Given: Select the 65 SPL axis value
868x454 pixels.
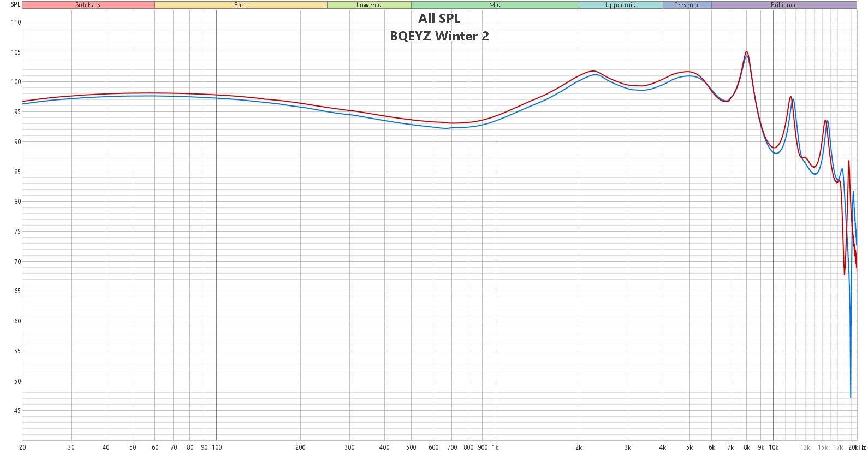Looking at the screenshot, I should click(17, 291).
